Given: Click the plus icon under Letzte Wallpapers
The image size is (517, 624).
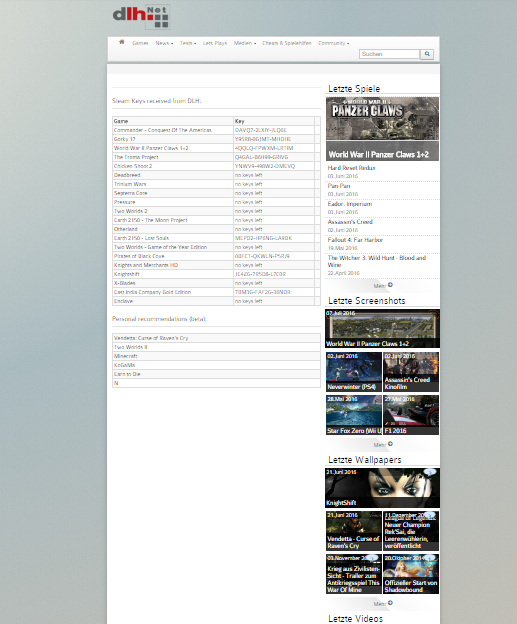Looking at the screenshot, I should click(x=390, y=603).
